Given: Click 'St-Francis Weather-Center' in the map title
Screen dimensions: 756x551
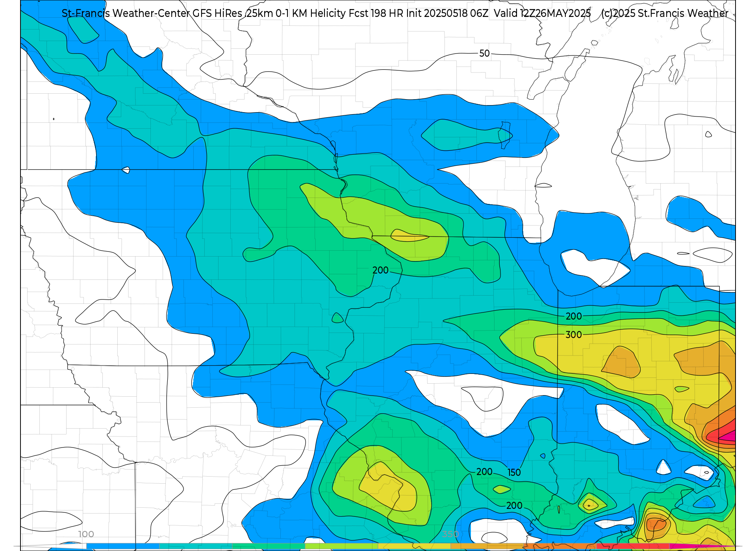Looking at the screenshot, I should pos(126,13).
